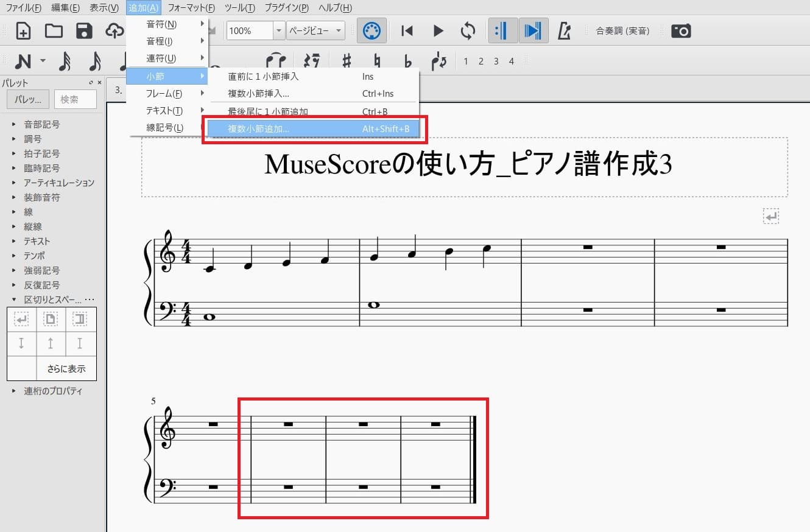Toggle the MIDI input button
810x532 pixels.
coord(372,31)
